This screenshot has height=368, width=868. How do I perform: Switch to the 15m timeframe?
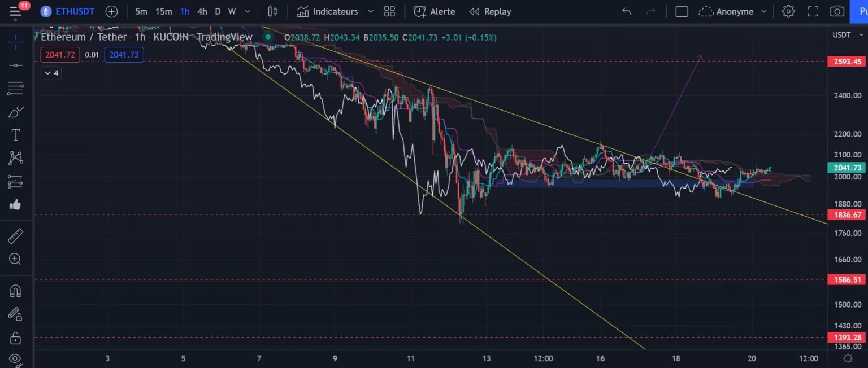click(x=164, y=11)
